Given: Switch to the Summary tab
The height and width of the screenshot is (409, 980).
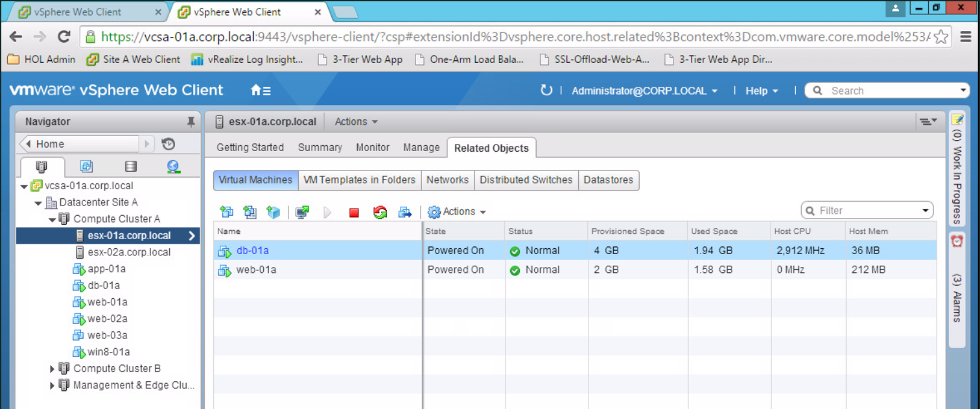Looking at the screenshot, I should [x=320, y=147].
